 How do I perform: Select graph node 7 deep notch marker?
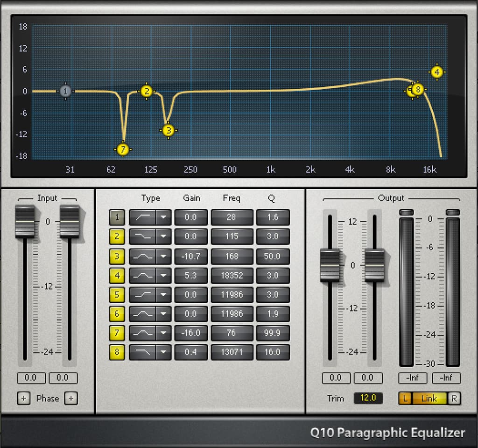click(123, 149)
